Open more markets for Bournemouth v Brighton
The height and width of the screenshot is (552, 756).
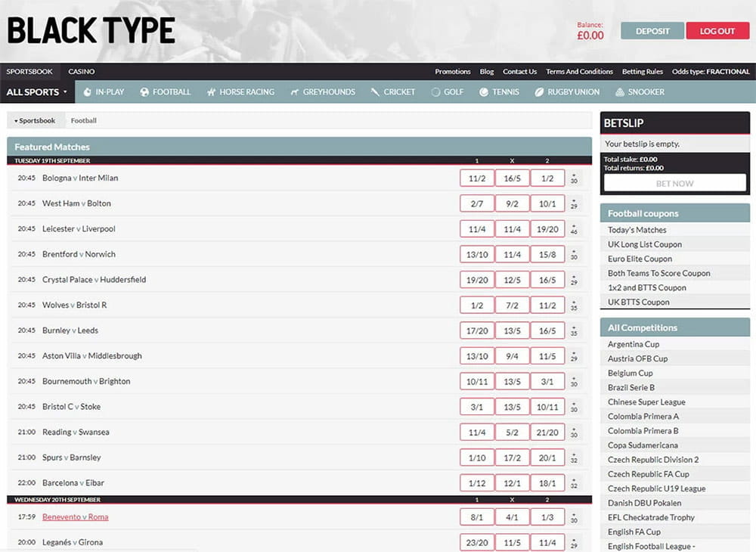[x=574, y=382]
